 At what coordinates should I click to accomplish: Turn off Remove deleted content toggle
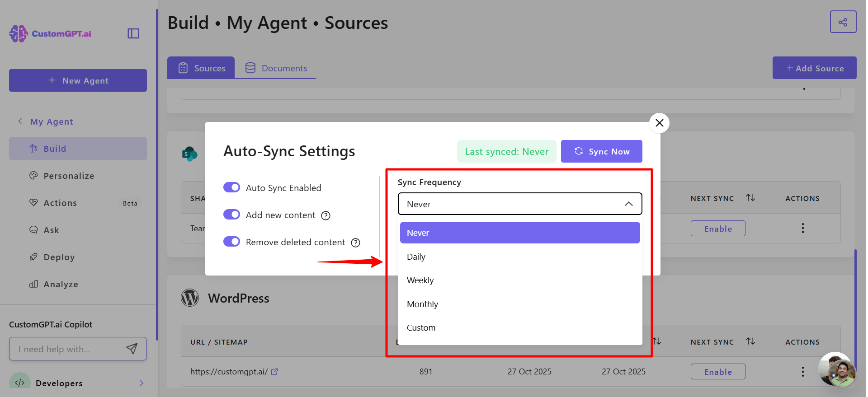tap(232, 242)
